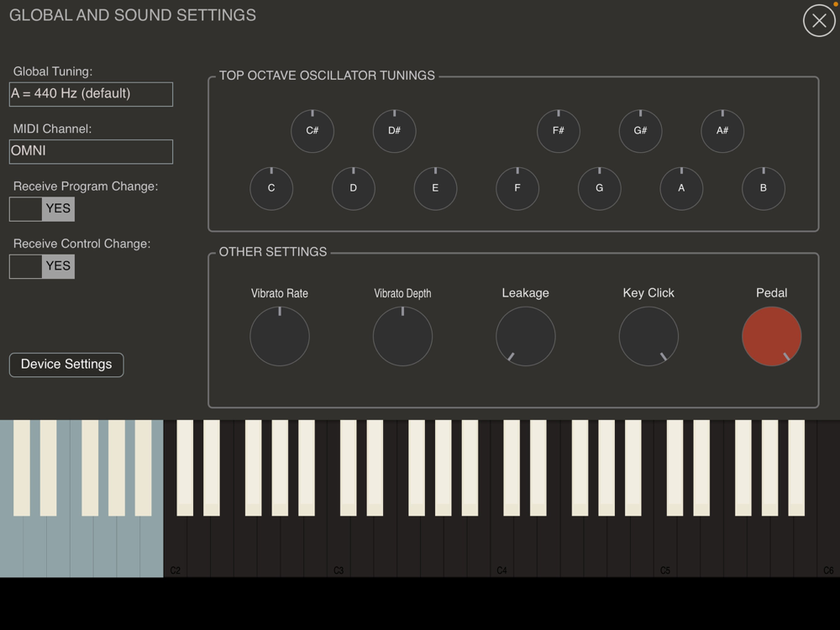Image resolution: width=840 pixels, height=630 pixels.
Task: Click the G# oscillator tuning knob
Action: (640, 131)
